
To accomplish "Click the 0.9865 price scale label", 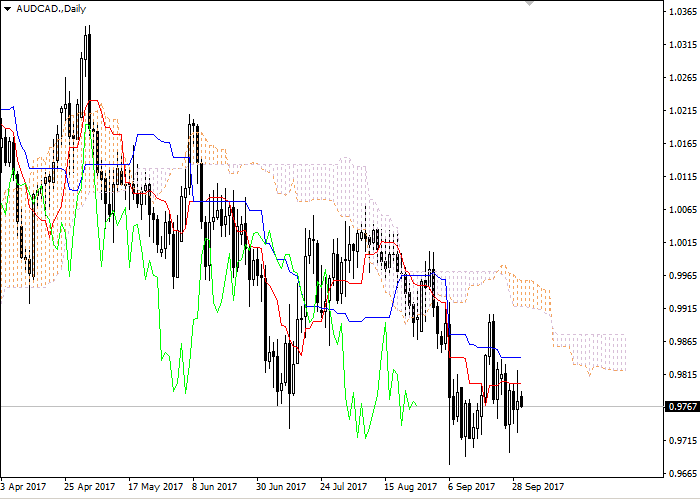I will click(683, 342).
